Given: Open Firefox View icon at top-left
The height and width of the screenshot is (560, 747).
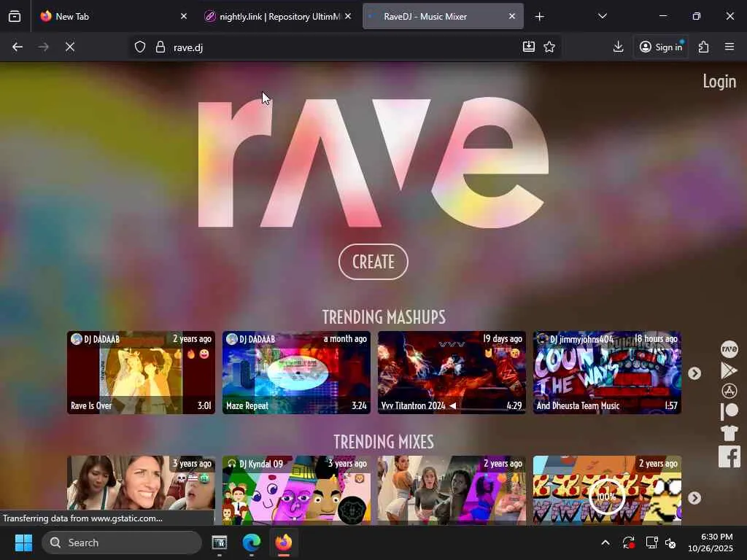Looking at the screenshot, I should click(15, 17).
